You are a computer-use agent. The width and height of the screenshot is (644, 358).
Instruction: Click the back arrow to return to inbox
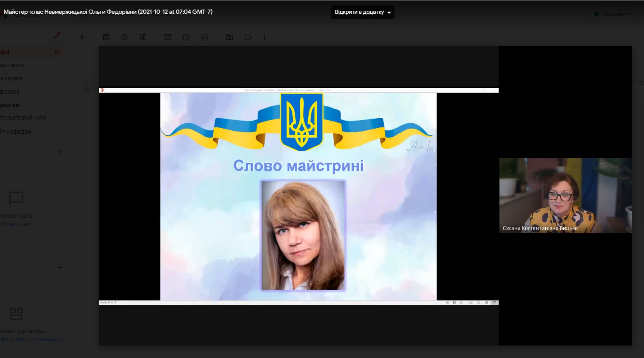coord(83,37)
